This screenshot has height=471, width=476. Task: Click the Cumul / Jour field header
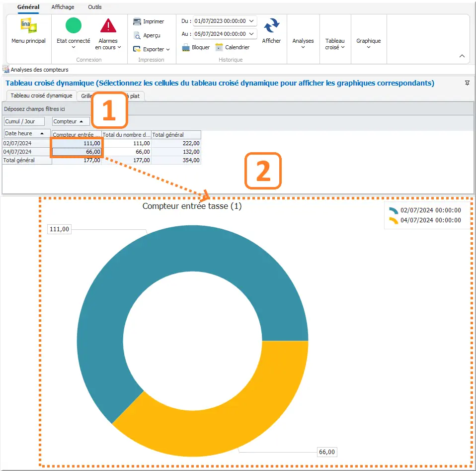(x=24, y=121)
